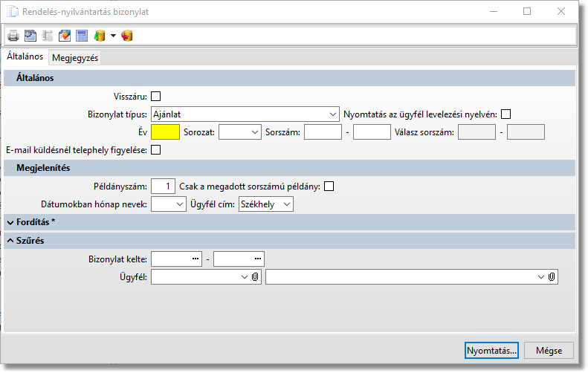Click the yellow Év field
Image resolution: width=588 pixels, height=373 pixels.
165,132
